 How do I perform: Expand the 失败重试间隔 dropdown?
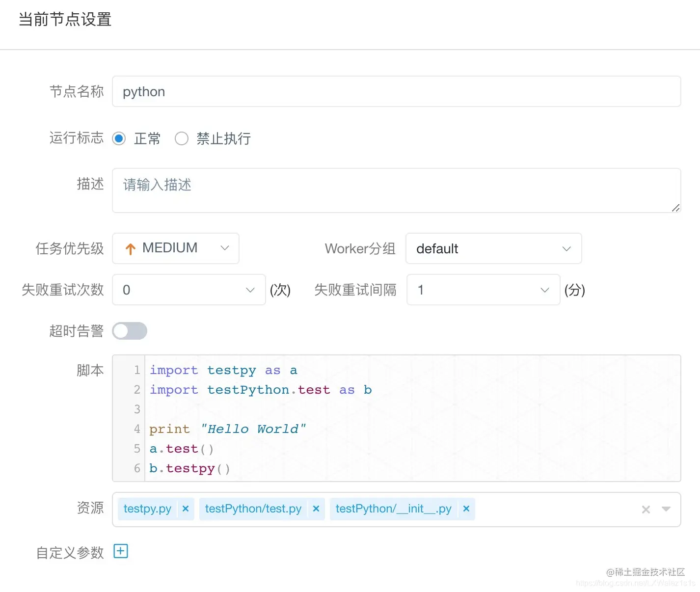pos(544,290)
